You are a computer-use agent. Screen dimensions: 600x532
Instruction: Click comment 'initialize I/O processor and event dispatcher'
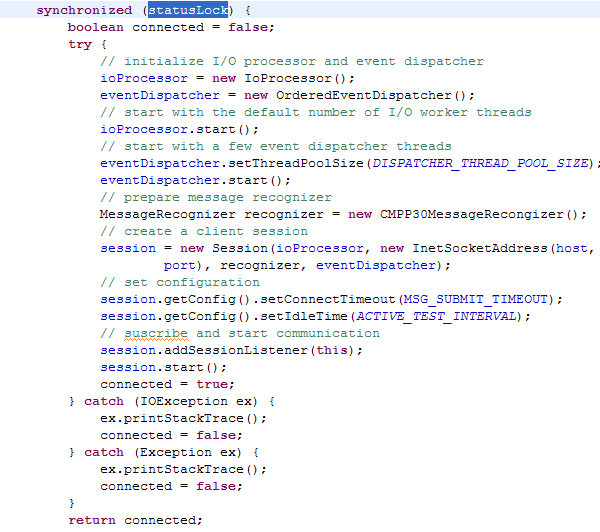point(292,61)
